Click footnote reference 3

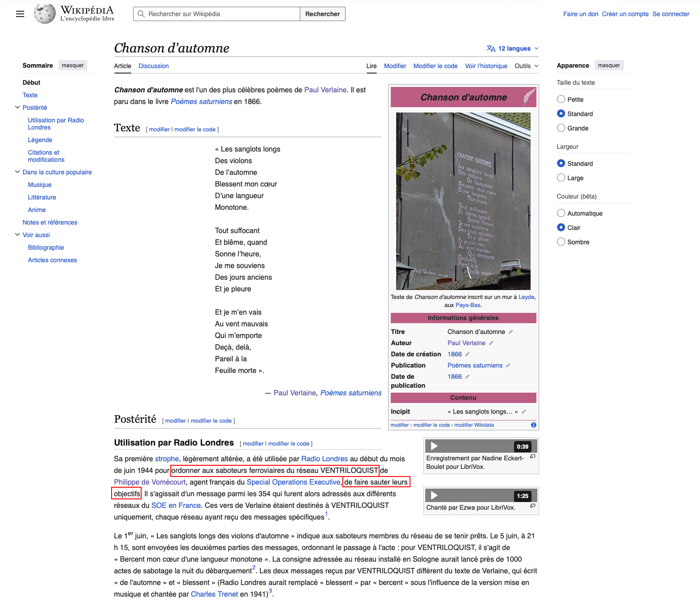[270, 591]
